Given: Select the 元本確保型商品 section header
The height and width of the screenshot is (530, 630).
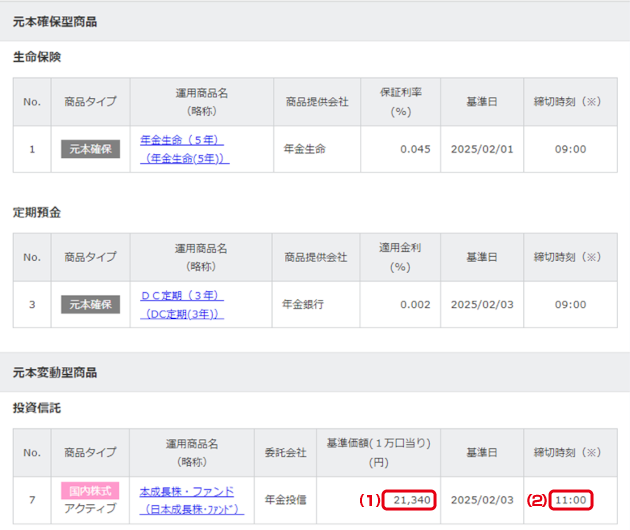Looking at the screenshot, I should tap(55, 21).
